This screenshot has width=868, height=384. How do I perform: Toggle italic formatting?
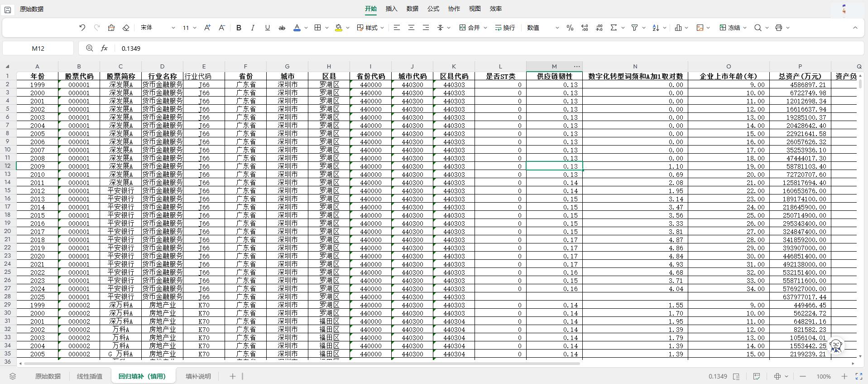pyautogui.click(x=253, y=28)
